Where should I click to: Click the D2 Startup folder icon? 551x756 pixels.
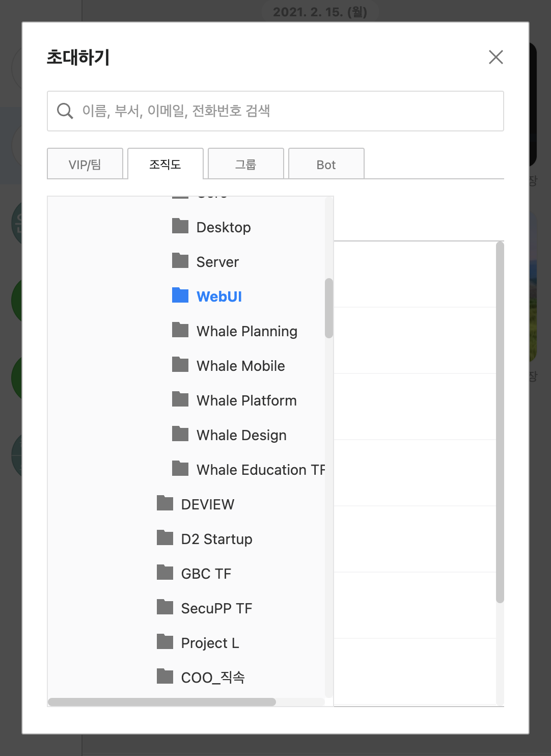(x=165, y=537)
